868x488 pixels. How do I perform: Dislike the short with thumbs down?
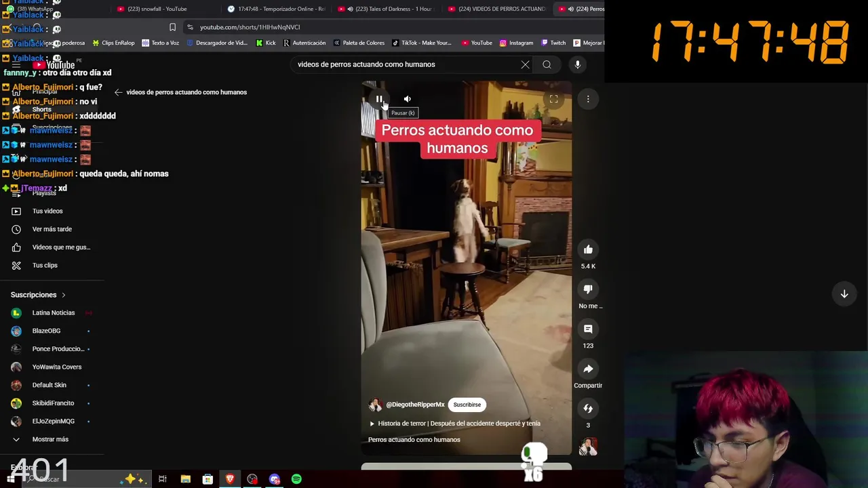tap(588, 289)
